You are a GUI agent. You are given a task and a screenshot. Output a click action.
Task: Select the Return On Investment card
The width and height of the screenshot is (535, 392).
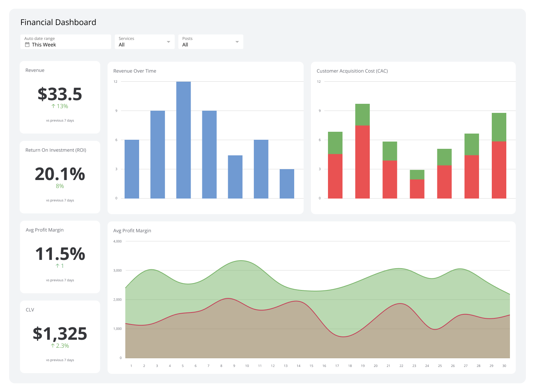(60, 177)
